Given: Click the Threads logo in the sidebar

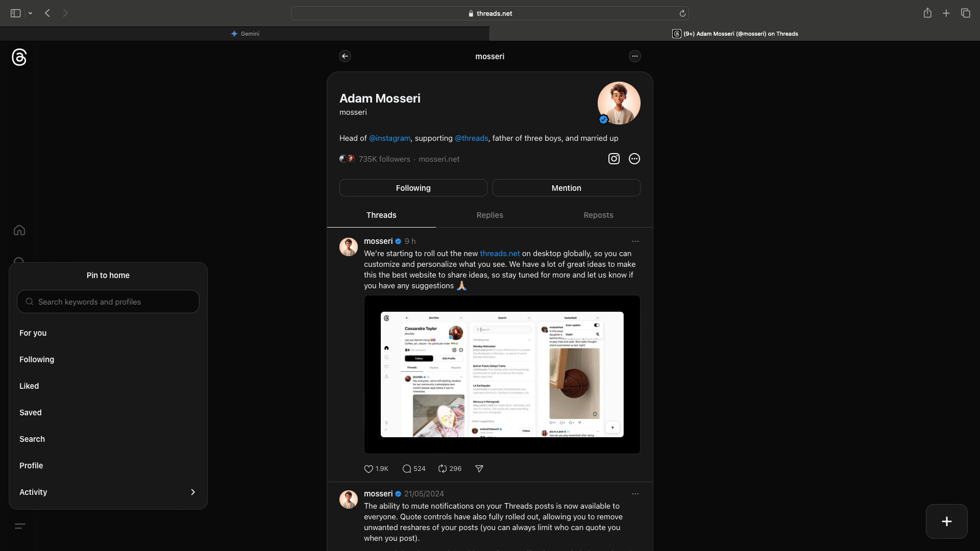Looking at the screenshot, I should tap(19, 57).
